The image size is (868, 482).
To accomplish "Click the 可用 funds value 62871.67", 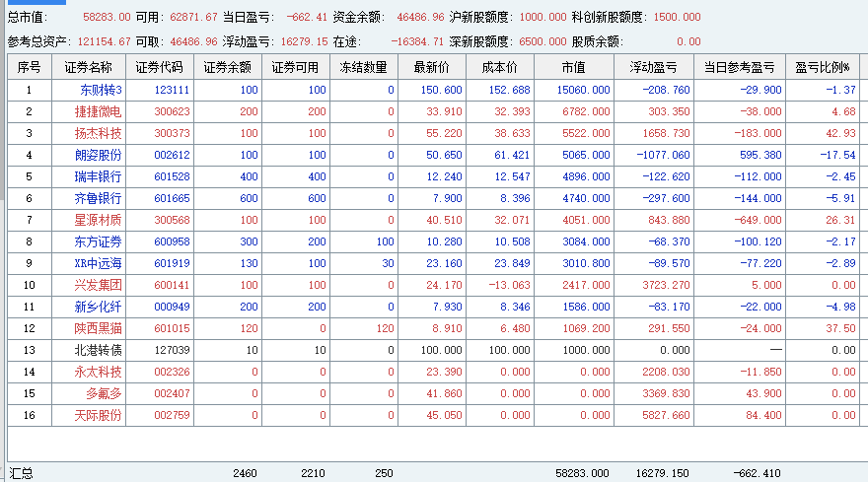I will [193, 17].
